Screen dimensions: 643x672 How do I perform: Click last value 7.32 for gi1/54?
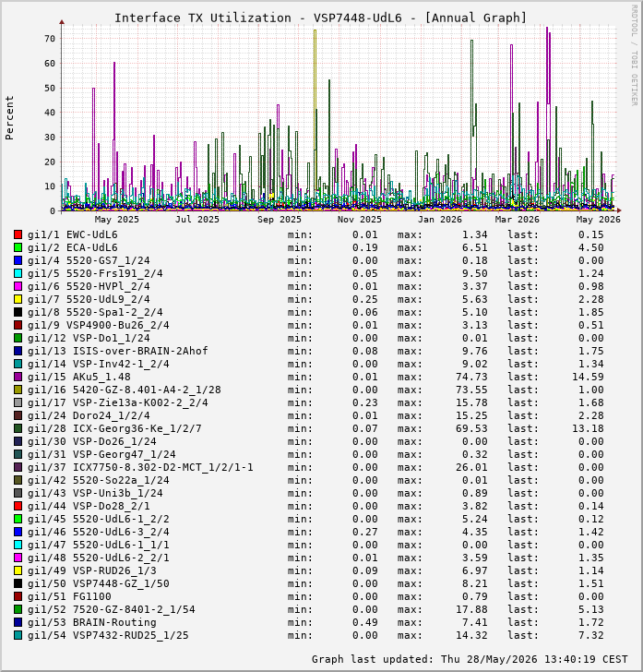(x=591, y=635)
